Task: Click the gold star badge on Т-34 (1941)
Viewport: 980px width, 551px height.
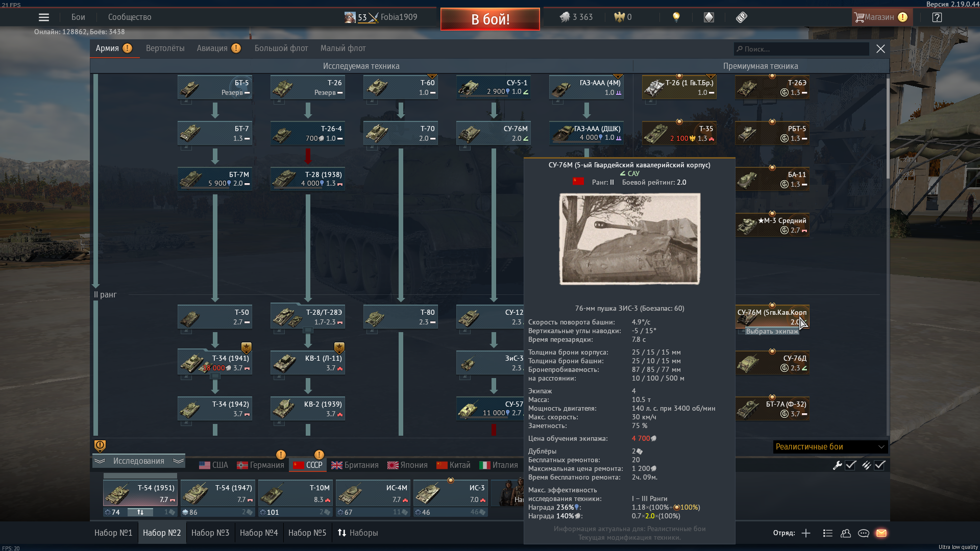Action: (247, 348)
